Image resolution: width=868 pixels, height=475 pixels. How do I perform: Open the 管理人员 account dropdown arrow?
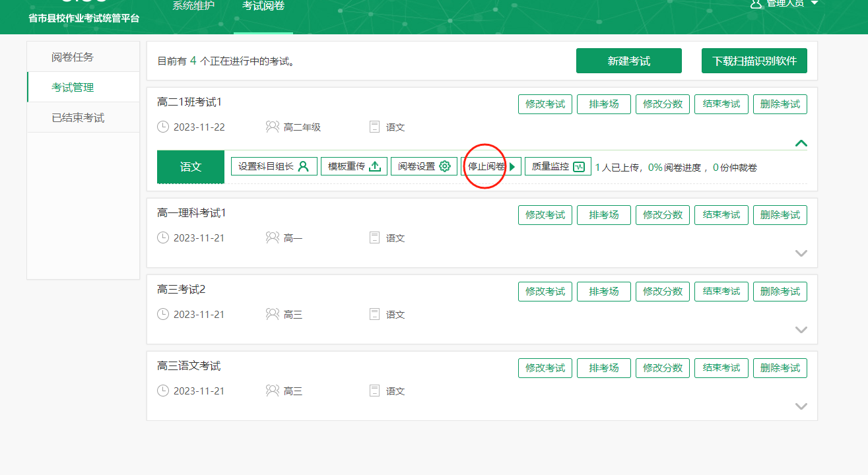[814, 4]
